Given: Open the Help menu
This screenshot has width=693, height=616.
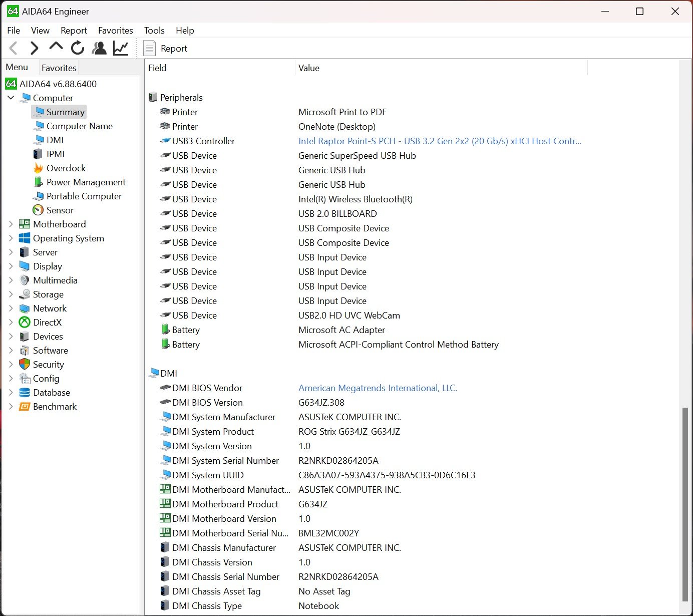Looking at the screenshot, I should pos(185,31).
